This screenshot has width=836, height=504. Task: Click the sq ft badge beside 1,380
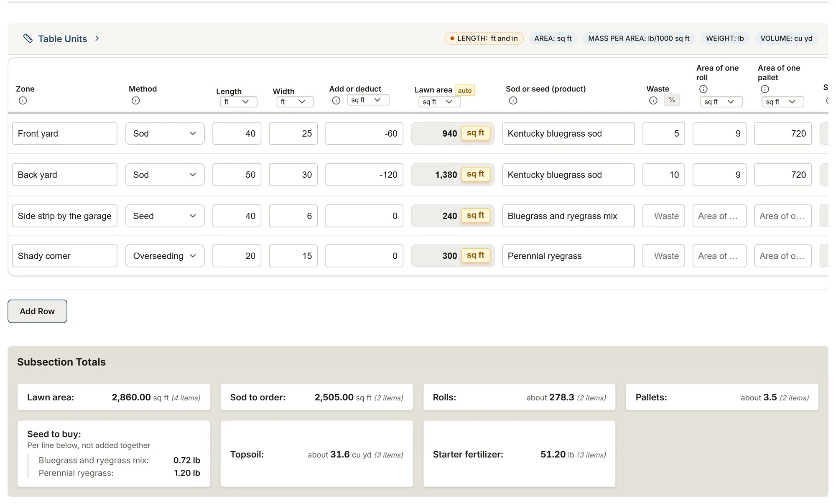[476, 174]
